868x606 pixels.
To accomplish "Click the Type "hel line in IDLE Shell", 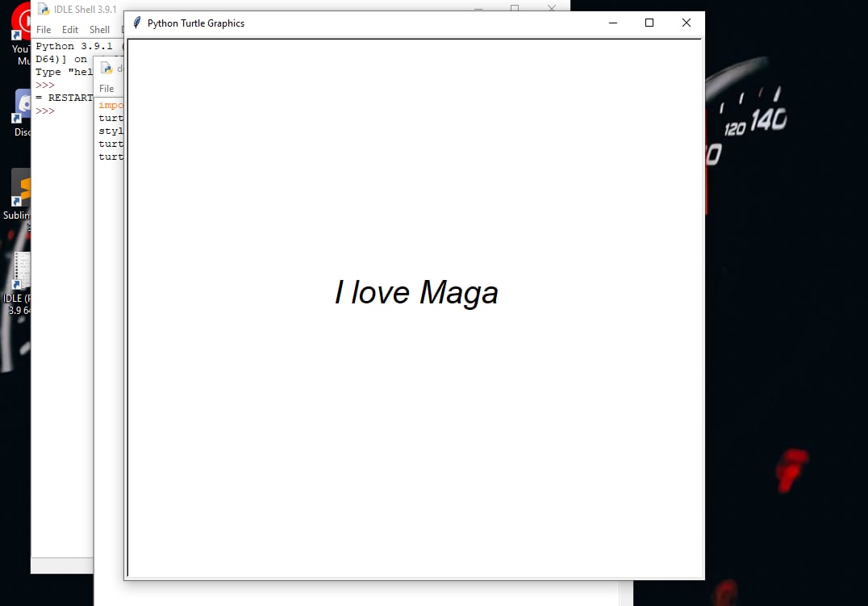I will [65, 72].
